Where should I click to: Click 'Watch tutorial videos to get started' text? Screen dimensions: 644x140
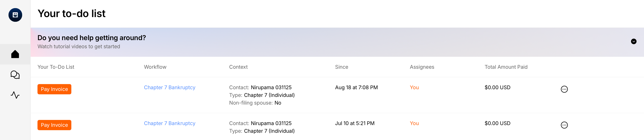(x=79, y=47)
